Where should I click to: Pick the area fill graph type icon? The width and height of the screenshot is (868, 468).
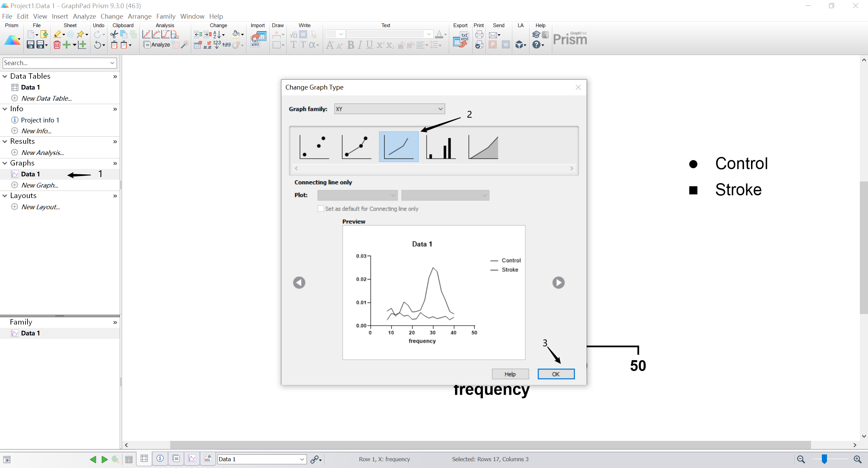tap(483, 147)
